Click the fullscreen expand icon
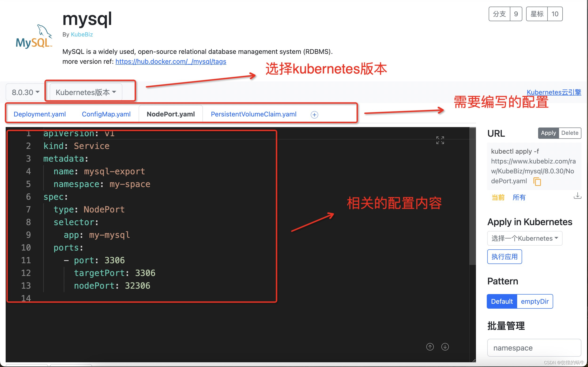The width and height of the screenshot is (588, 367). click(440, 140)
